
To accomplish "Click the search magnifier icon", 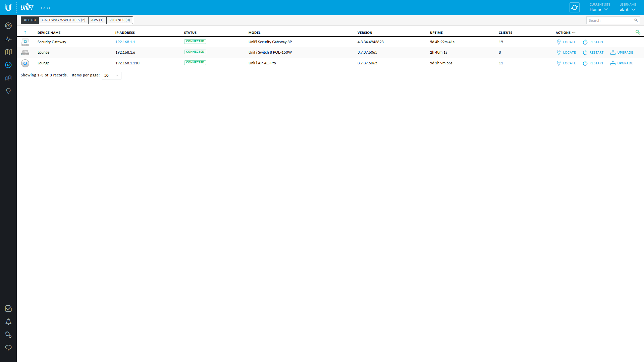I will [x=636, y=20].
